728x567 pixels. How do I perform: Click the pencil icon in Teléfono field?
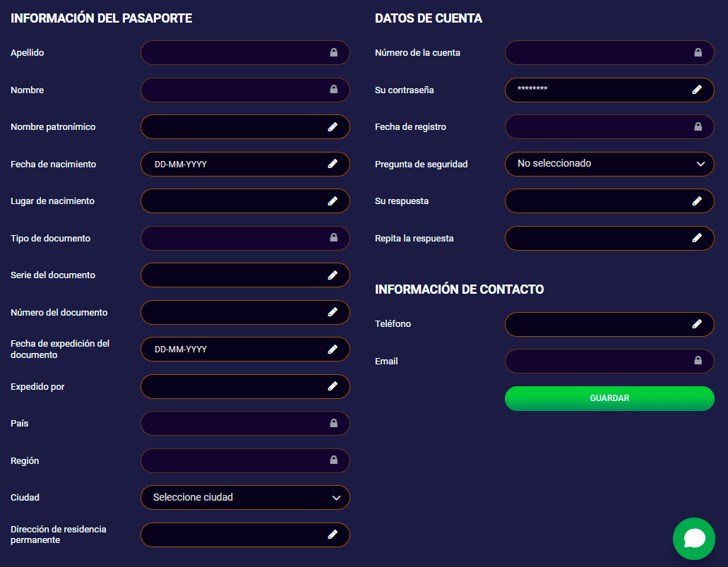click(697, 324)
